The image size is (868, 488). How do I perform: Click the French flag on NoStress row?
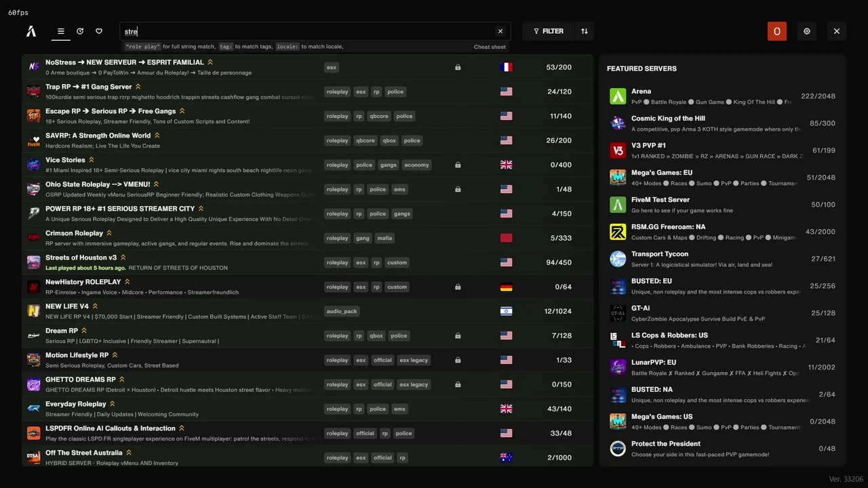[506, 67]
